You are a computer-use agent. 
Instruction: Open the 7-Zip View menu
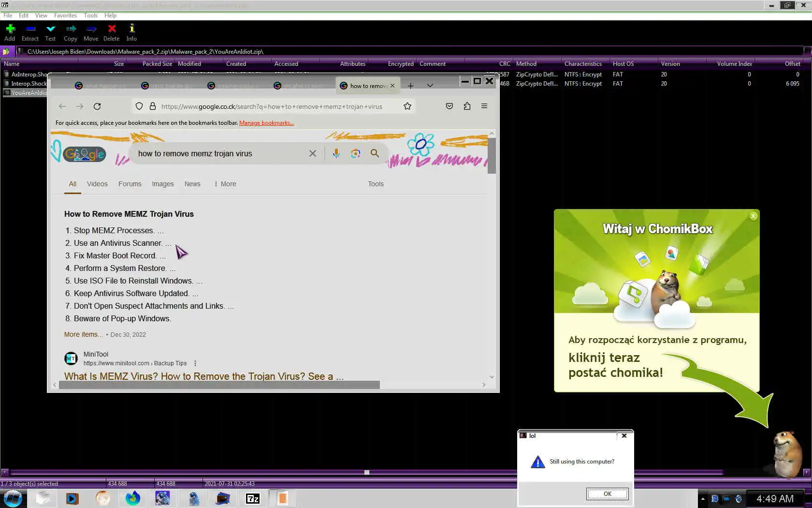pos(41,15)
